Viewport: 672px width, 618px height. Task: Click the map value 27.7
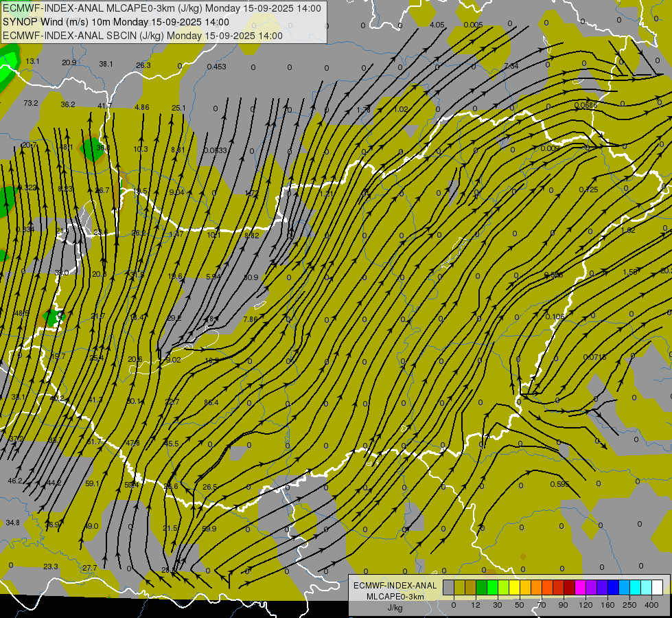tap(89, 568)
